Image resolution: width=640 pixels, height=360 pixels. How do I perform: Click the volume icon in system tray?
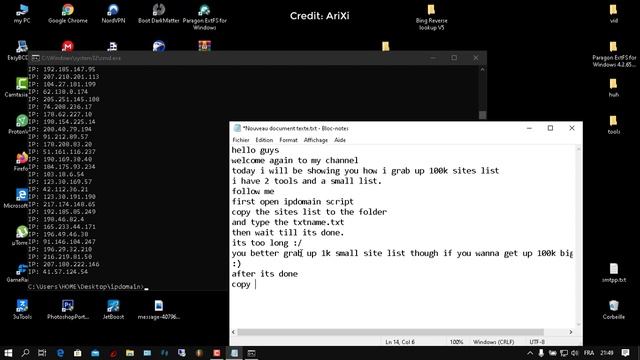tap(575, 353)
